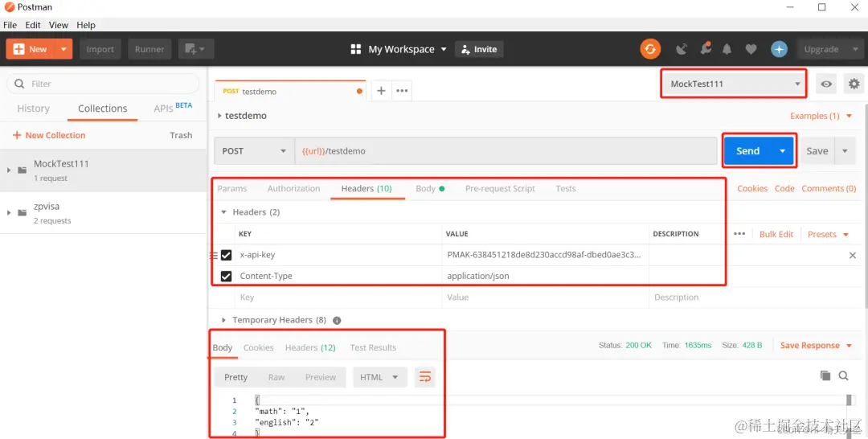Click the blue user avatar icon

click(x=779, y=49)
